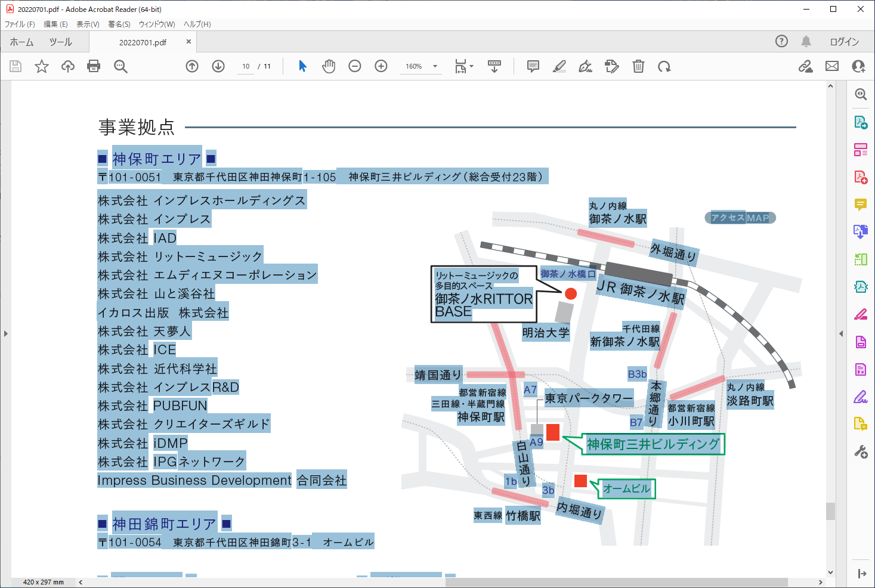Click the vertical scrollbar up arrow

pyautogui.click(x=830, y=86)
